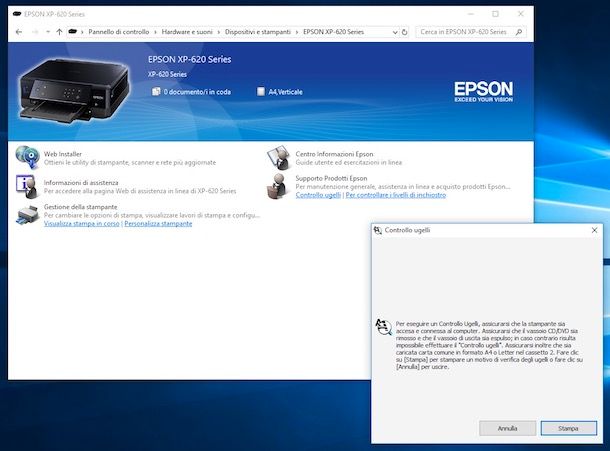Click the Gestione della stampante printer icon

27,215
